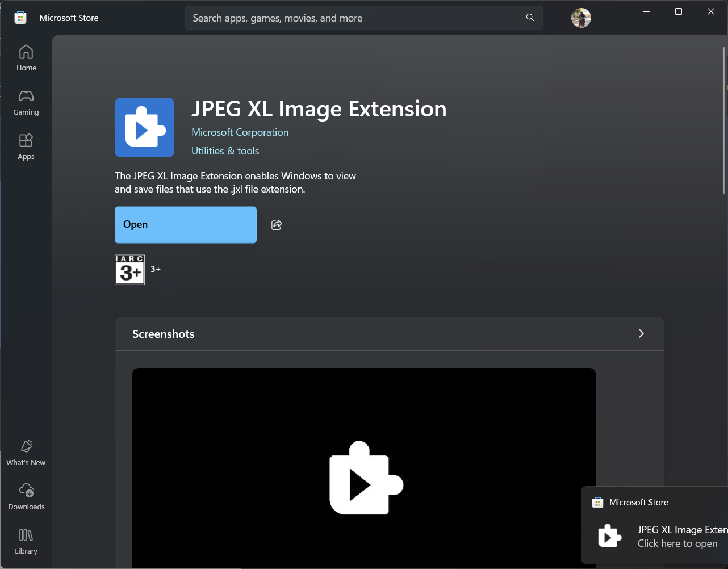Viewport: 728px width, 569px height.
Task: Show What's New in sidebar
Action: pos(26,453)
